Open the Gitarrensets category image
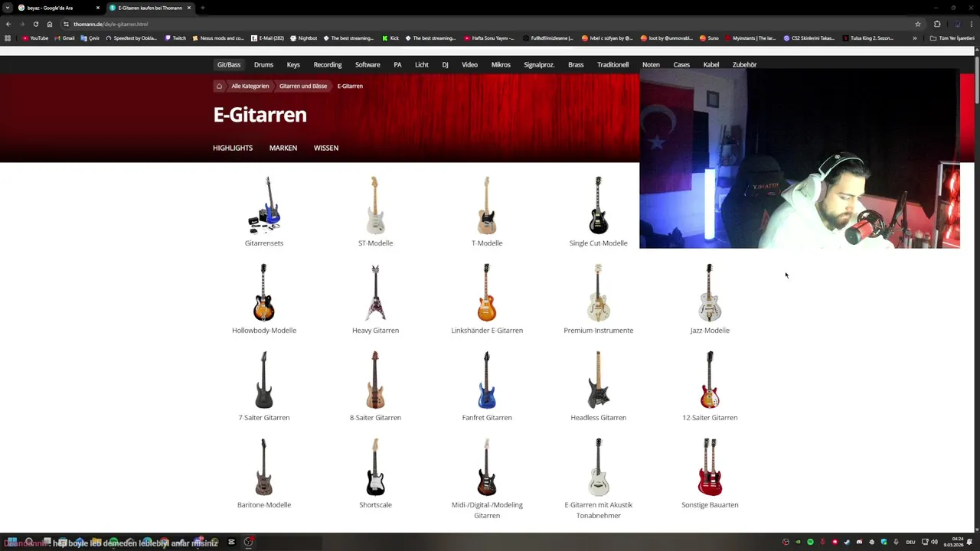Image resolution: width=980 pixels, height=551 pixels. (264, 205)
